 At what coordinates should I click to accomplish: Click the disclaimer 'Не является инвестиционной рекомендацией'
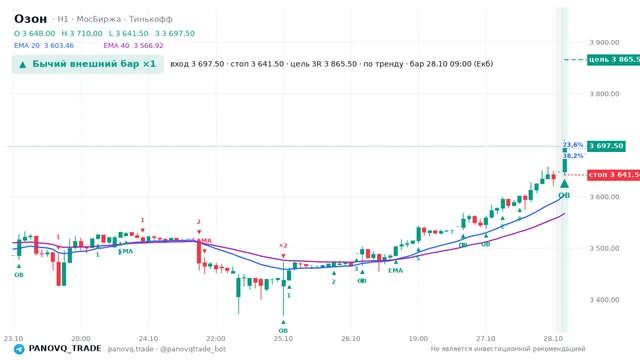click(508, 349)
